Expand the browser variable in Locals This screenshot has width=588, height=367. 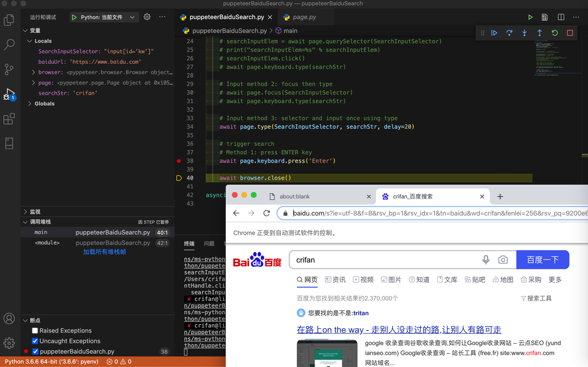[33, 72]
